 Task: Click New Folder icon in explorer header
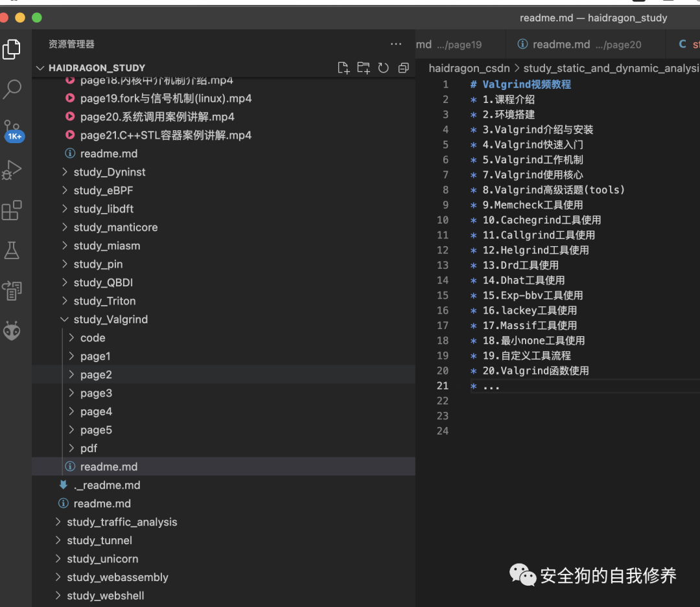tap(364, 68)
